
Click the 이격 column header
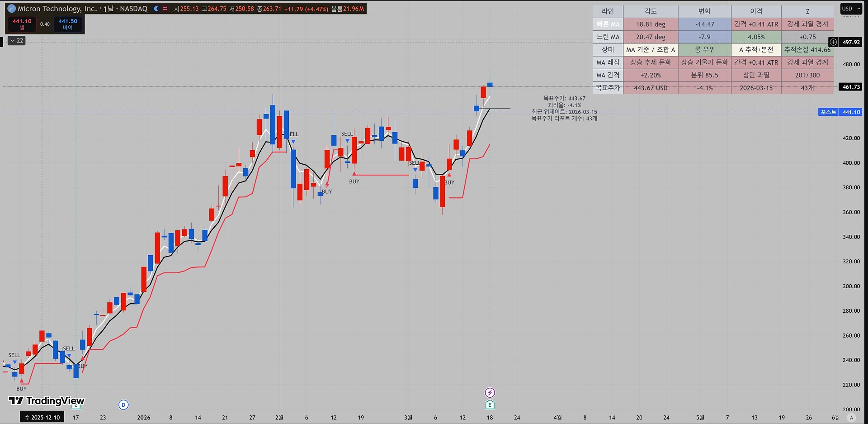[x=756, y=11]
